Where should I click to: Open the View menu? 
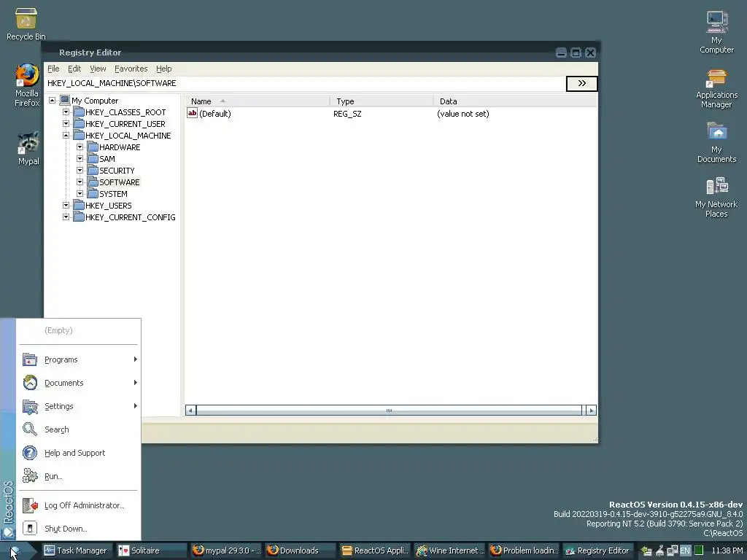[x=98, y=69]
